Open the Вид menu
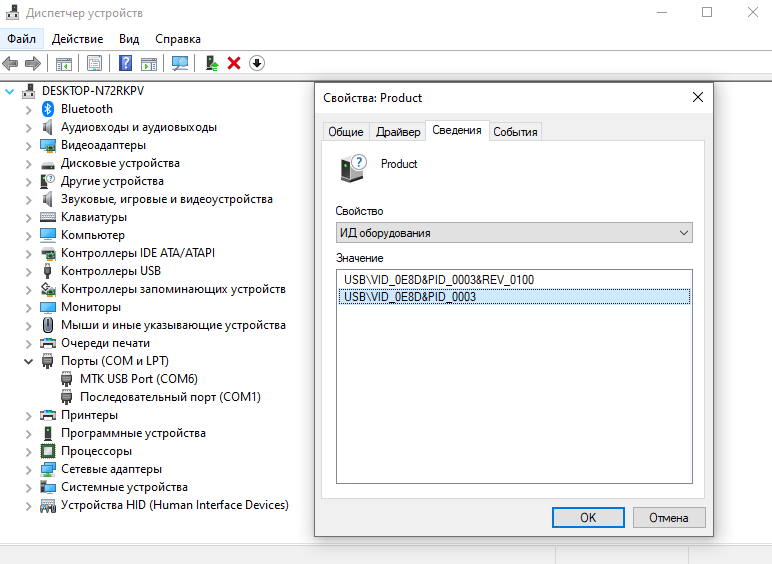The width and height of the screenshot is (772, 564). [129, 39]
